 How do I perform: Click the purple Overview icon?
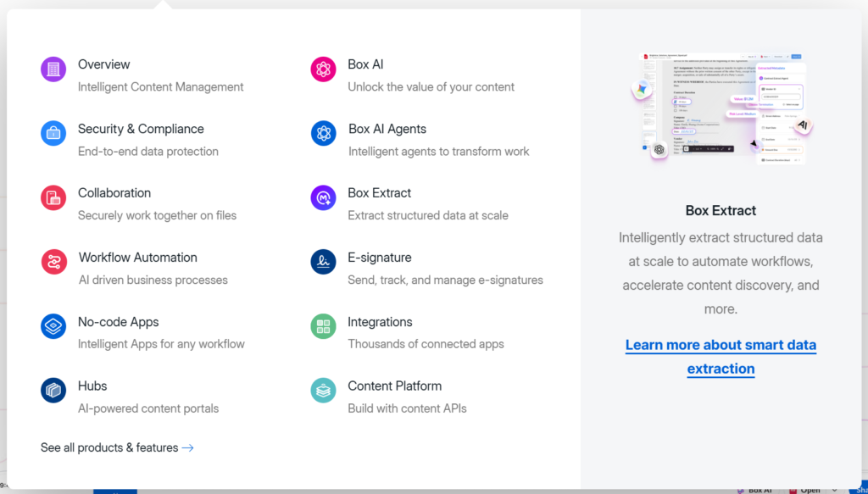(53, 69)
